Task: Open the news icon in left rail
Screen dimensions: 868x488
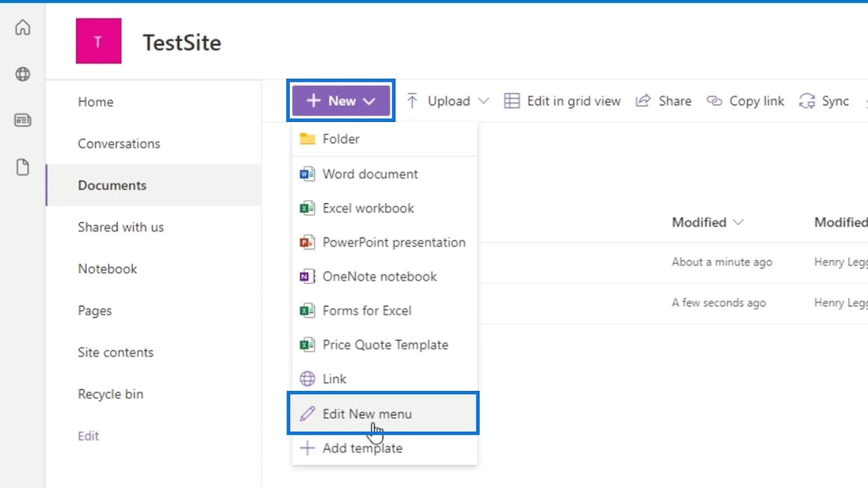Action: point(23,120)
